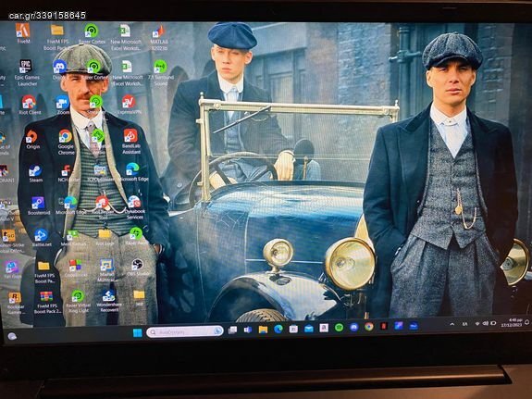The width and height of the screenshot is (532, 399).
Task: Open Epic Games Launcher shortcut
Action: pos(27,72)
